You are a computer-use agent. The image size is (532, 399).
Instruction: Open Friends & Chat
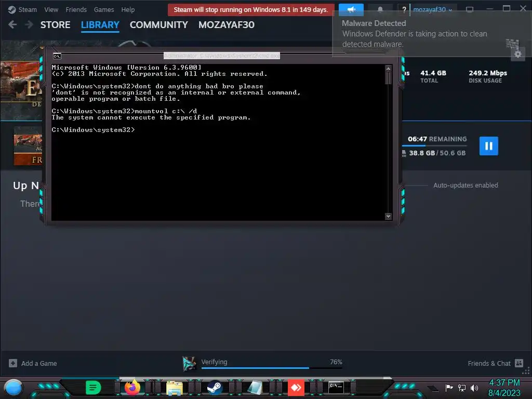(x=495, y=363)
